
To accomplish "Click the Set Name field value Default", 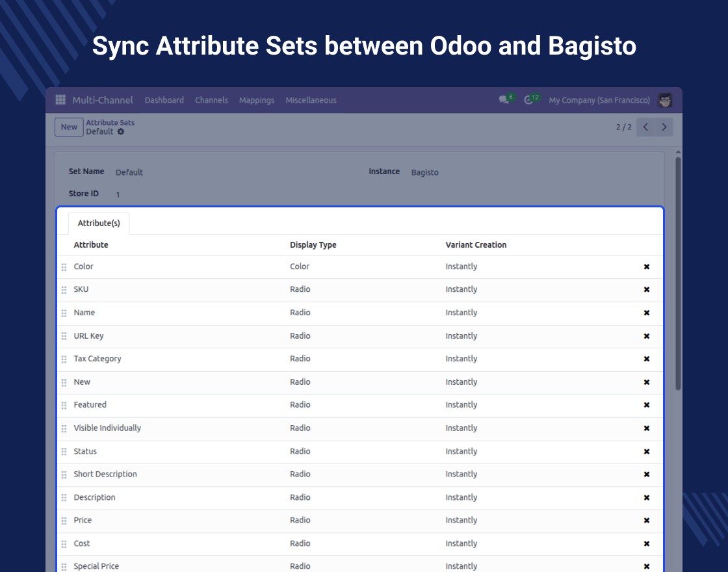I will click(129, 172).
